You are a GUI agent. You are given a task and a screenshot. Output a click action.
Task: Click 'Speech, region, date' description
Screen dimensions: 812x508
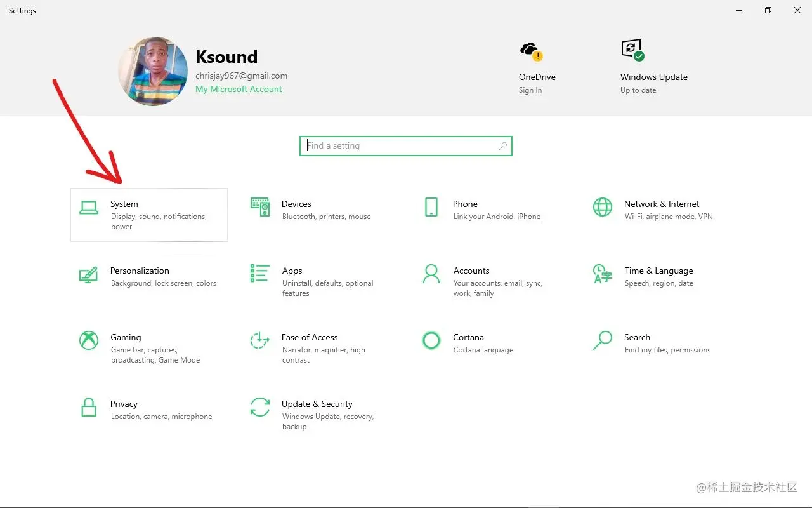(658, 283)
